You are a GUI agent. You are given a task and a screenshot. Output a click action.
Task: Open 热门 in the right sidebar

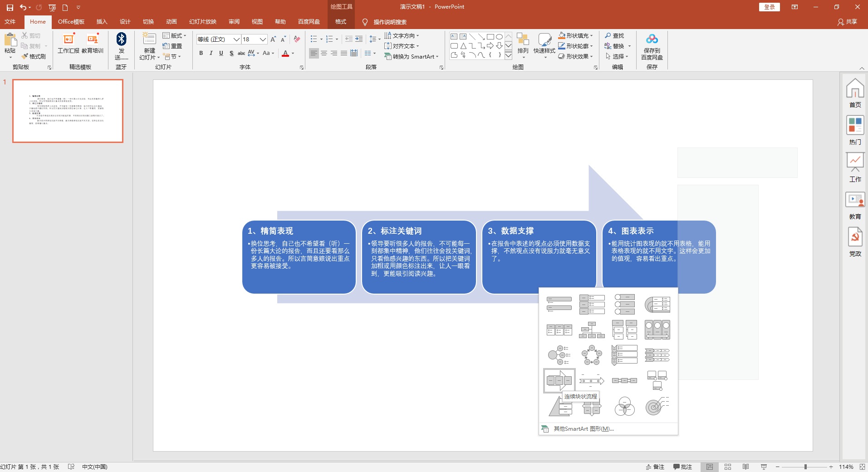tap(855, 130)
